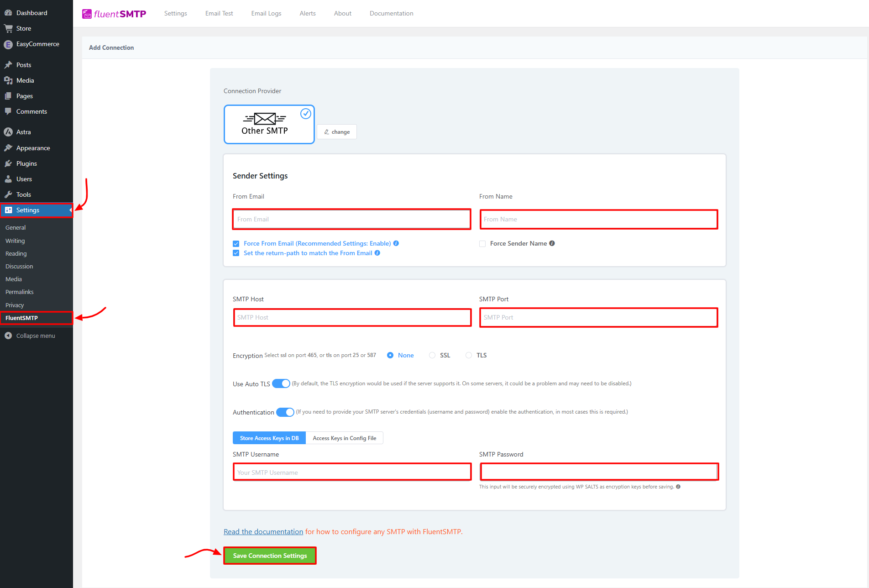Open Discussion settings submenu item
Image resolution: width=869 pixels, height=588 pixels.
click(19, 266)
